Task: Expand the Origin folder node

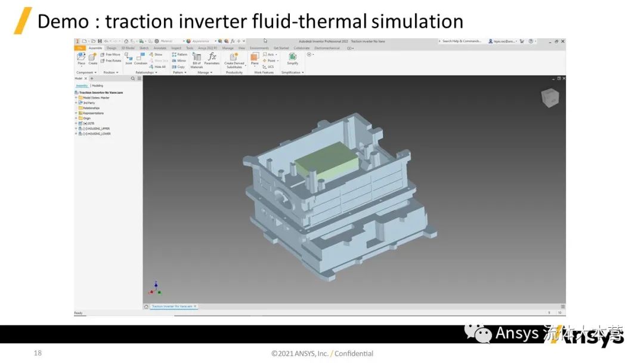Action: 76,118
